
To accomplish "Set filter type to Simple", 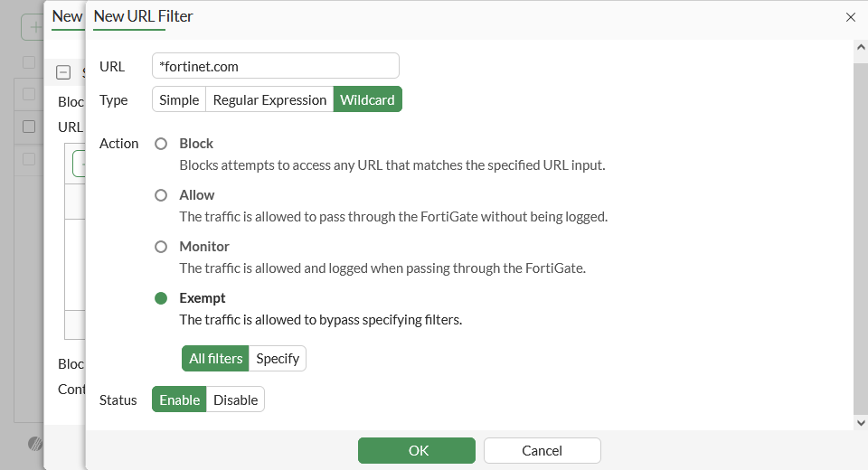I will pyautogui.click(x=179, y=100).
